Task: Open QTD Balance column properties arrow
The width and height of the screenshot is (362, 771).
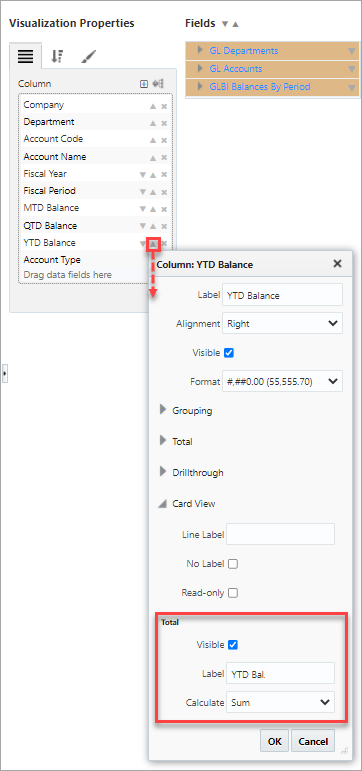Action: (153, 226)
